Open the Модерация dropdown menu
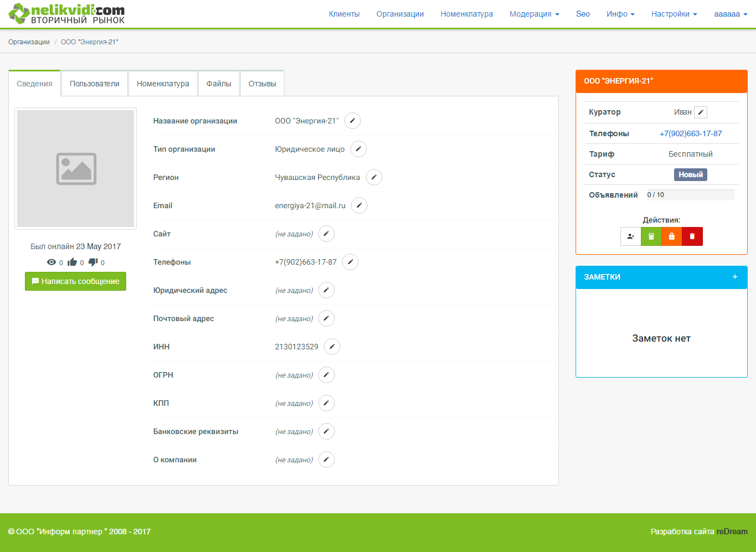Viewport: 756px width, 552px height. tap(534, 14)
